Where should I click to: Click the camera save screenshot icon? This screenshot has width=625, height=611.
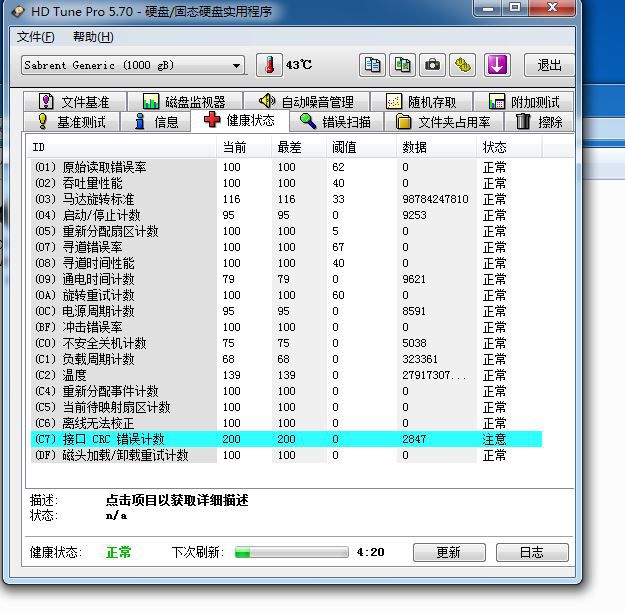coord(432,65)
